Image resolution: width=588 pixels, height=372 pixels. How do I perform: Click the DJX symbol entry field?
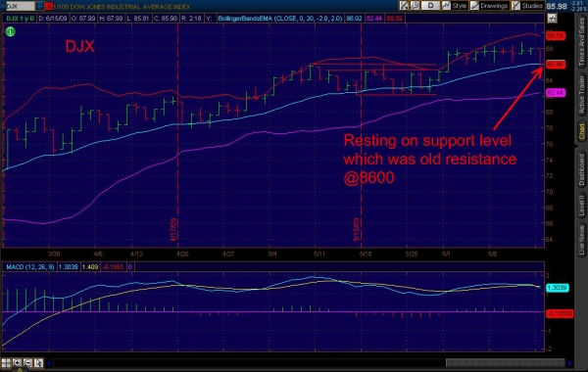[x=21, y=7]
